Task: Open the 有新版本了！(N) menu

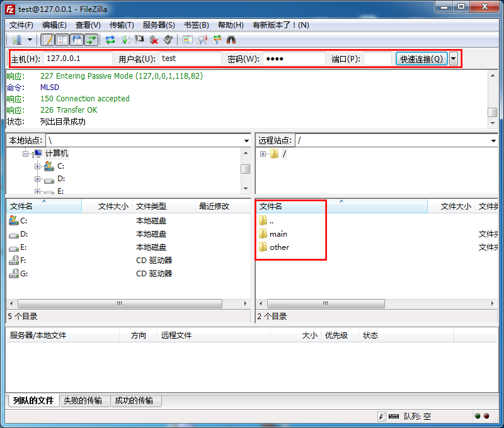Action: pos(280,25)
